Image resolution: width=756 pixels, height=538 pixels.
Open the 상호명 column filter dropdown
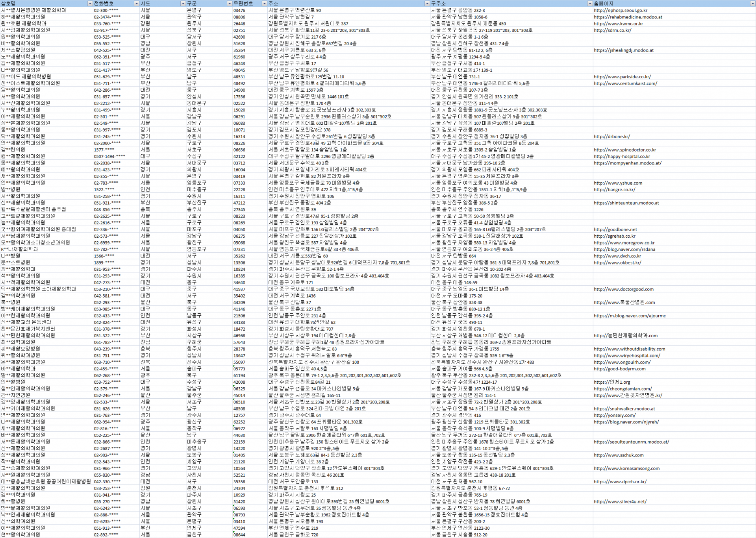coord(90,4)
